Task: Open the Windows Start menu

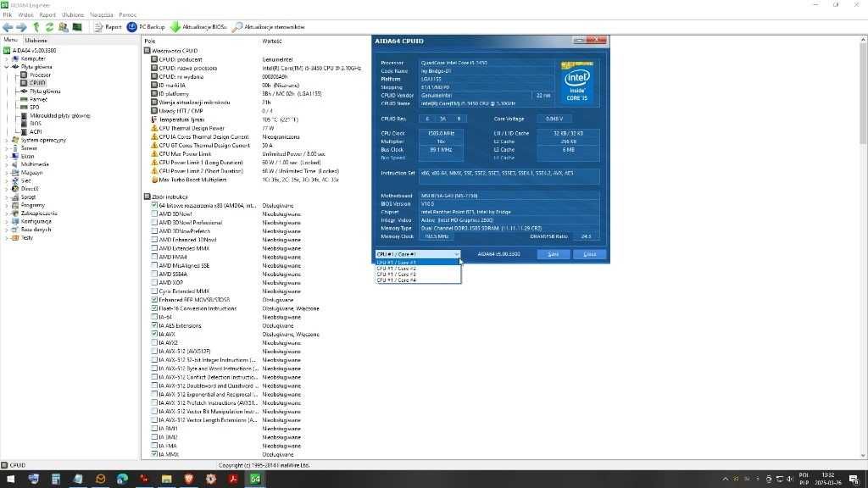Action: point(10,479)
